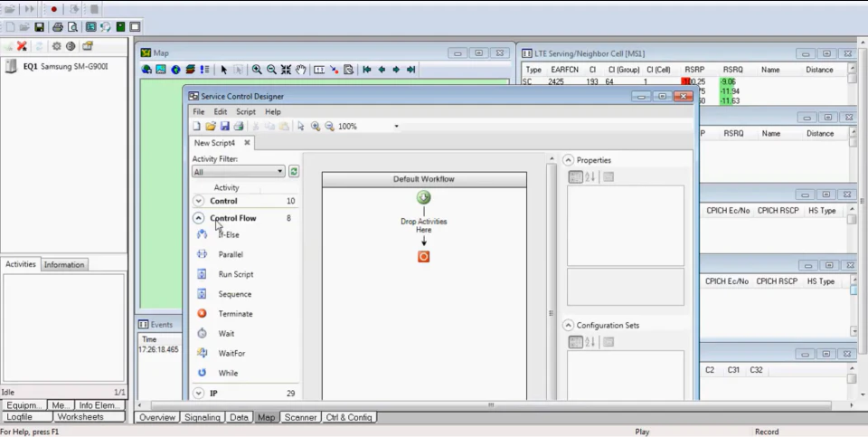Open the Activity Filter dropdown
Viewport: 868px width, 437px height.
point(238,172)
